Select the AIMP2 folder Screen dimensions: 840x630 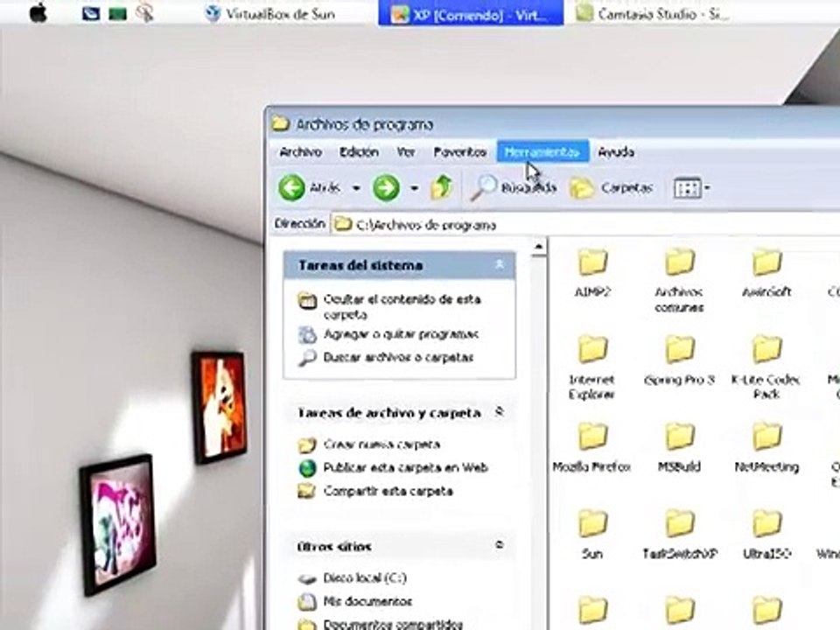592,273
